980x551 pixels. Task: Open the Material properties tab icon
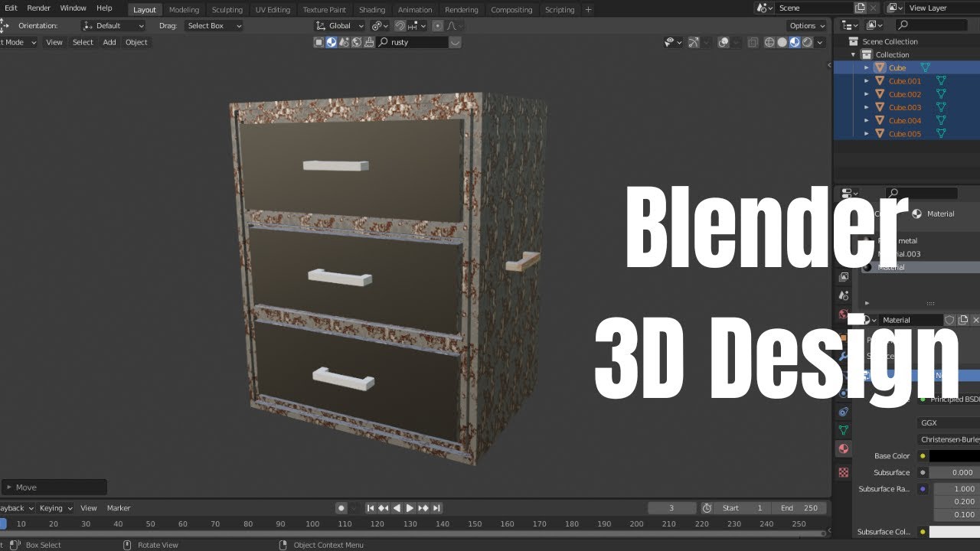[x=844, y=448]
